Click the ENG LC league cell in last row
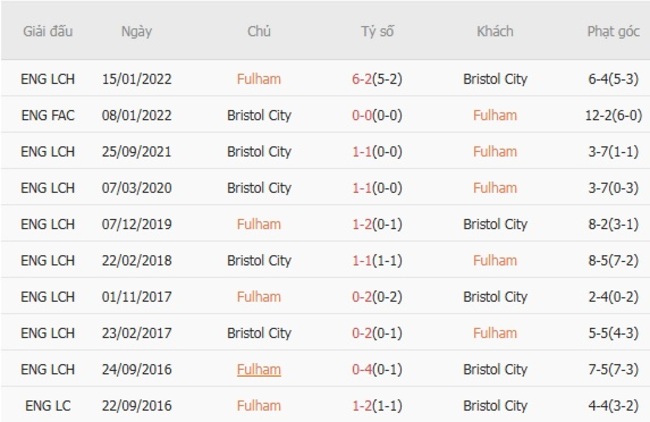This screenshot has height=422, width=650. pos(47,406)
